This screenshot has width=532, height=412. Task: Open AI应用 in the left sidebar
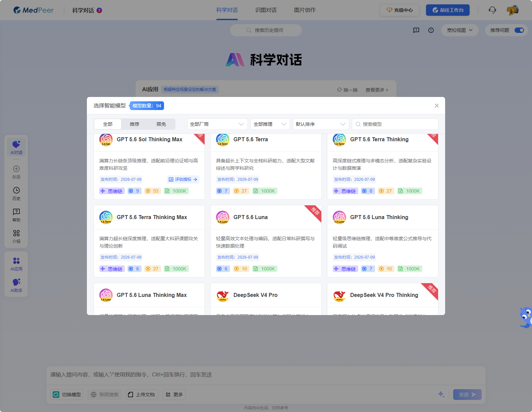tap(16, 264)
